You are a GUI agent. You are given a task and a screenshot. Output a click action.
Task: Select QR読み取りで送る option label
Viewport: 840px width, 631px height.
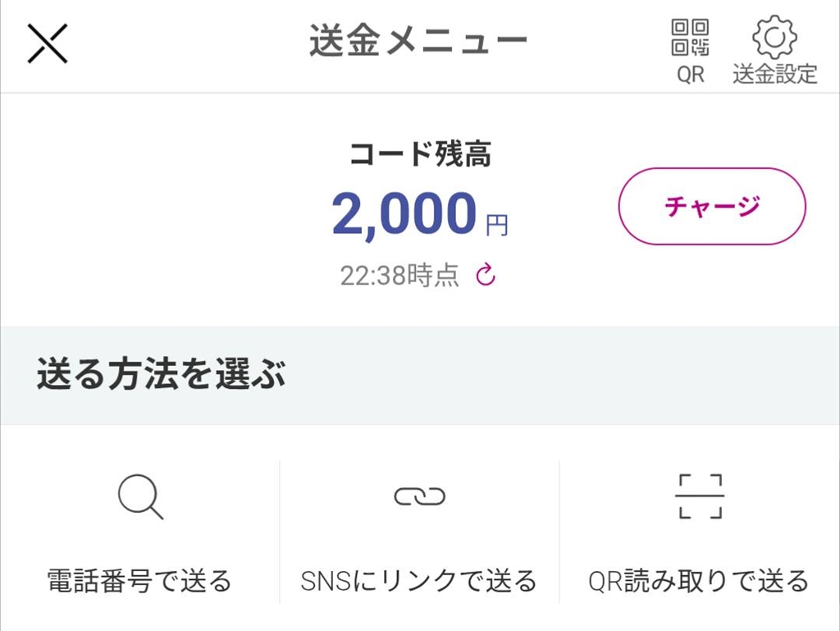[x=699, y=581]
